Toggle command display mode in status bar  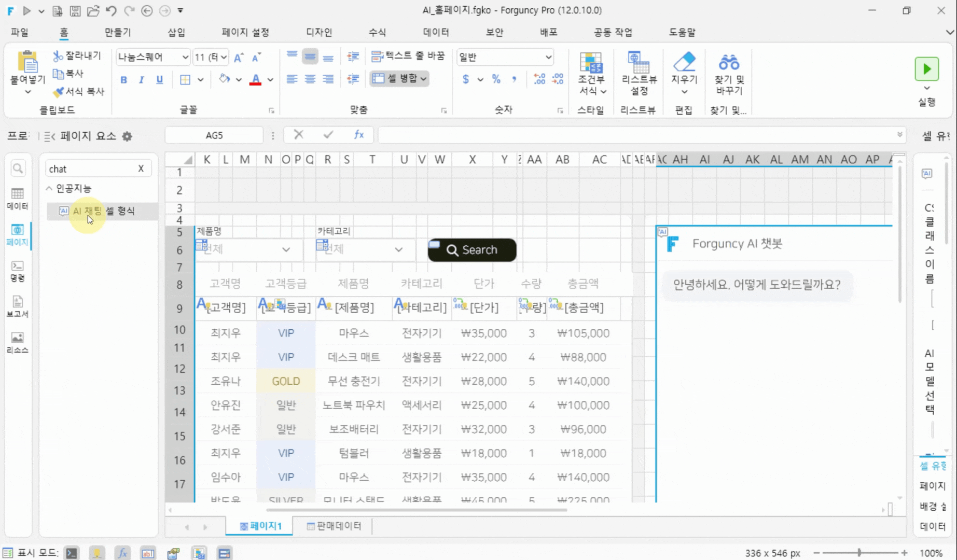pos(72,553)
